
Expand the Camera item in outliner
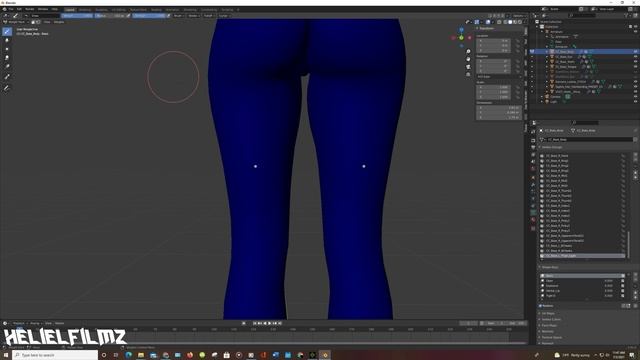pyautogui.click(x=542, y=97)
